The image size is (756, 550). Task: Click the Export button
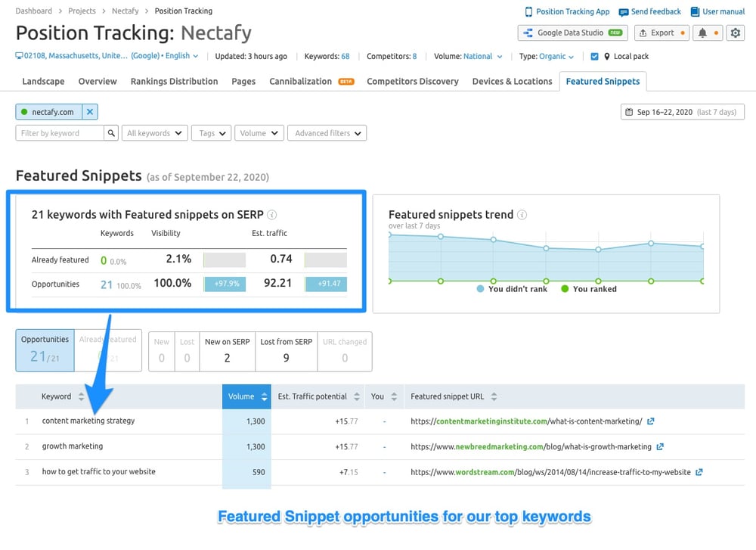pyautogui.click(x=661, y=33)
